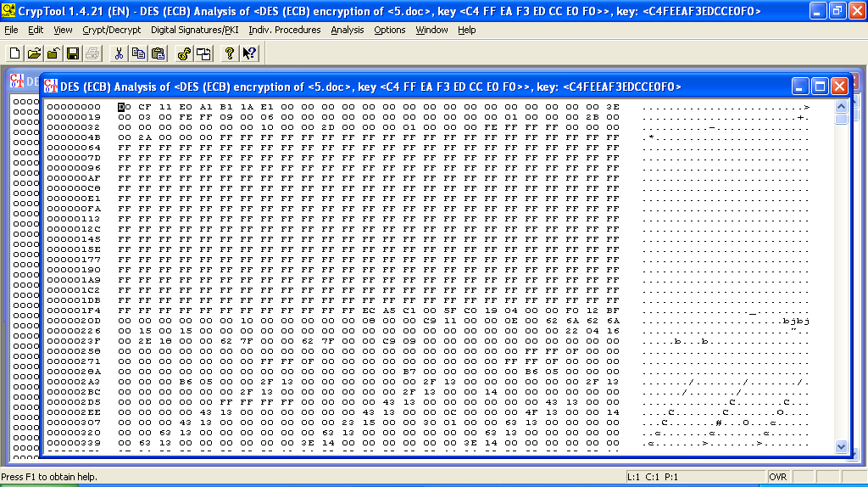This screenshot has height=487, width=868.
Task: Click the yellow key toolbar icon
Action: pyautogui.click(x=184, y=53)
